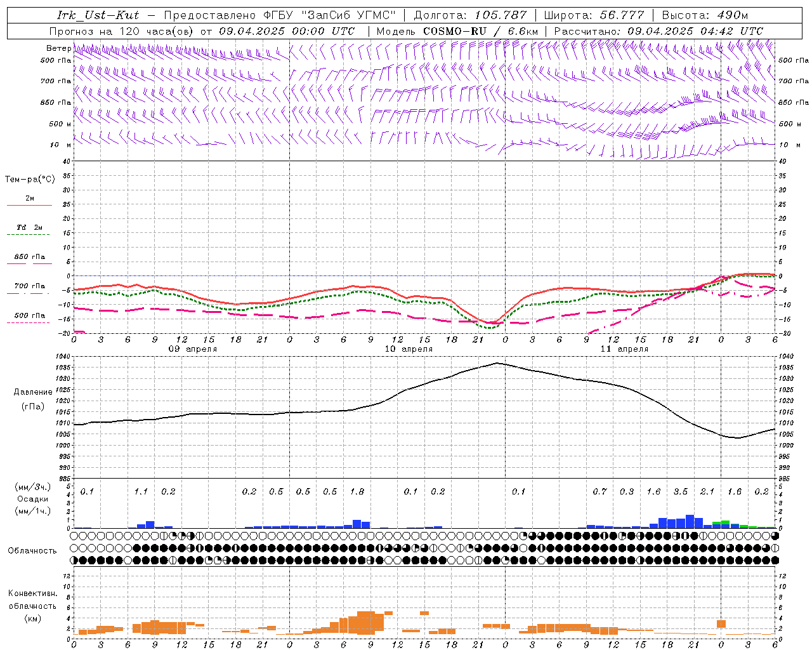Click the date label 09 апреля

pos(193,348)
